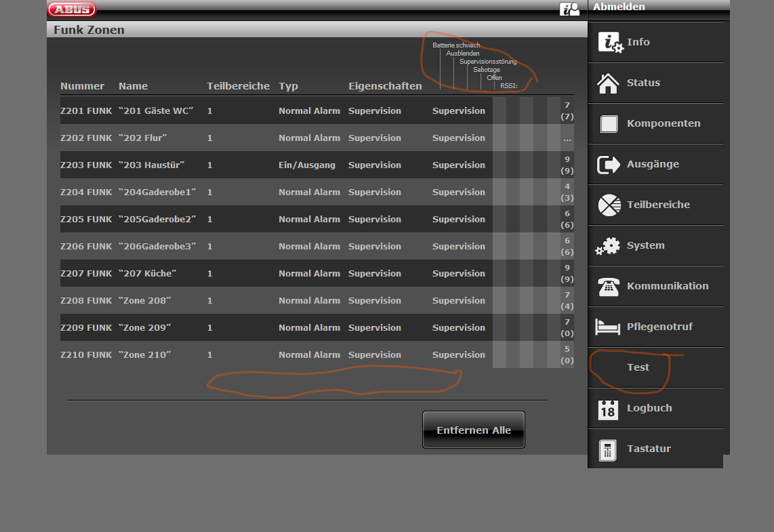Open the Test menu entry
Image resolution: width=774 pixels, height=532 pixels.
pos(638,367)
